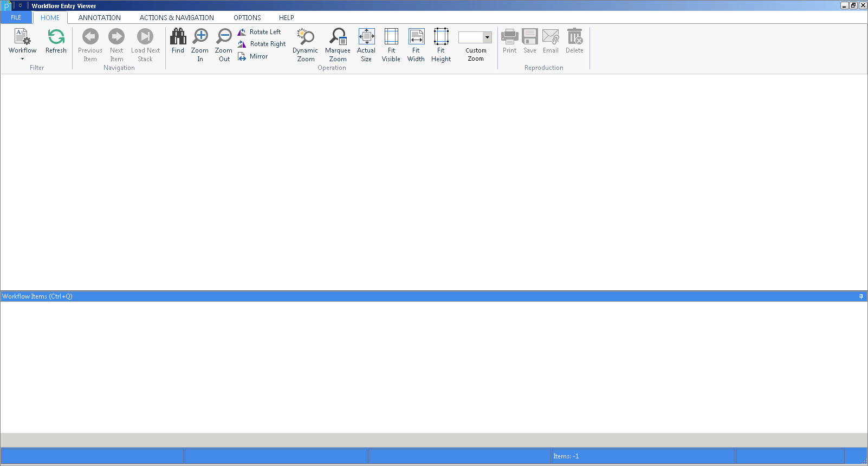Switch to the OPTIONS tab

tap(247, 17)
